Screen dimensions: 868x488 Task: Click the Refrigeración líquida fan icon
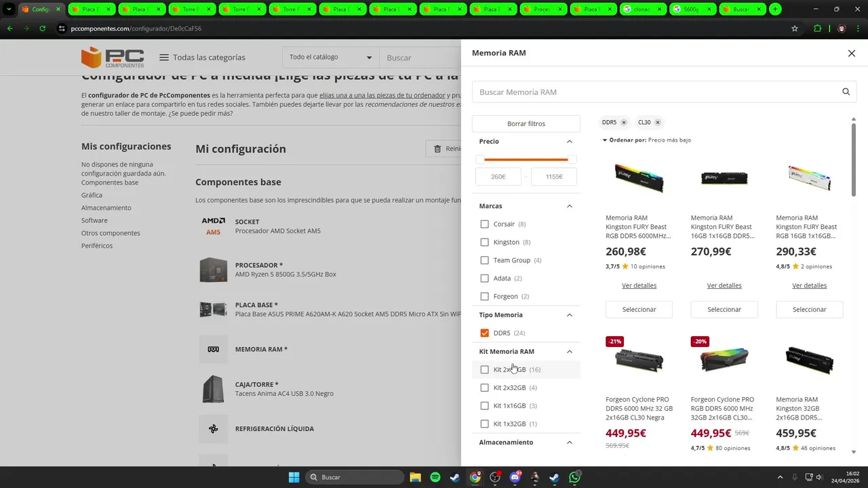pyautogui.click(x=213, y=428)
